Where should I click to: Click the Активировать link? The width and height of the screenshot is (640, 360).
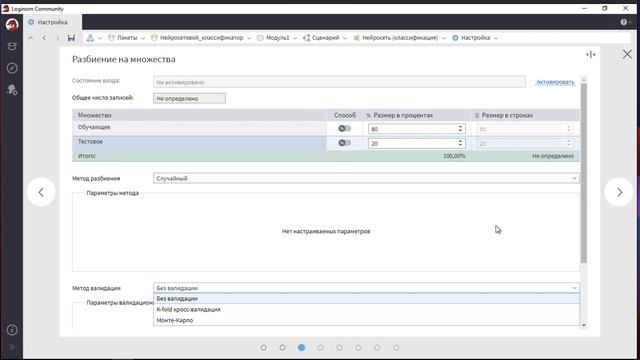pyautogui.click(x=555, y=82)
